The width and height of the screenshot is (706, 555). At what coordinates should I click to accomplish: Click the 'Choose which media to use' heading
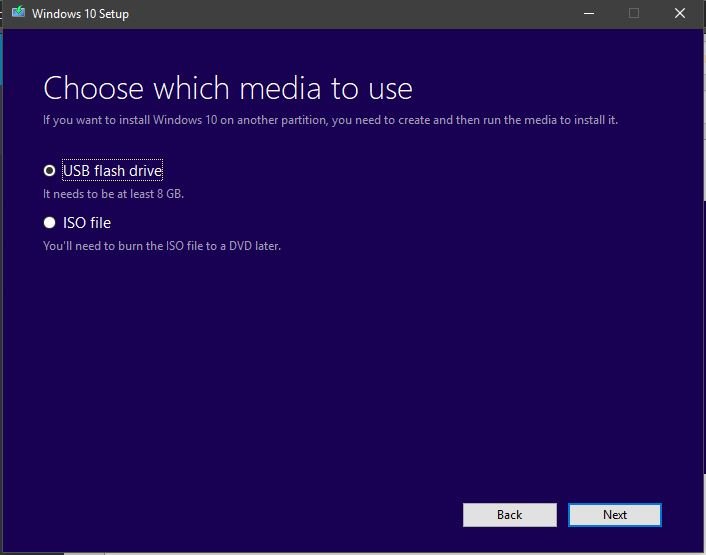pyautogui.click(x=228, y=88)
